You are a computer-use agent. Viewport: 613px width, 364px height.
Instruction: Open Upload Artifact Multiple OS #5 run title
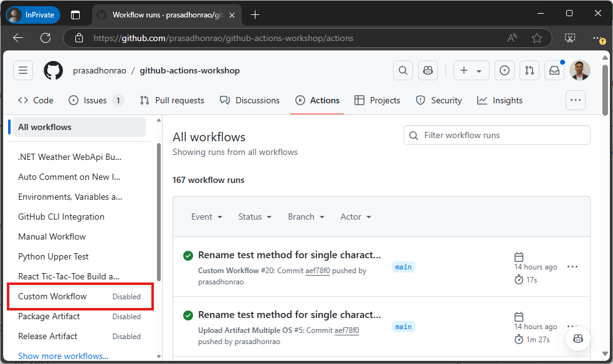tap(289, 315)
